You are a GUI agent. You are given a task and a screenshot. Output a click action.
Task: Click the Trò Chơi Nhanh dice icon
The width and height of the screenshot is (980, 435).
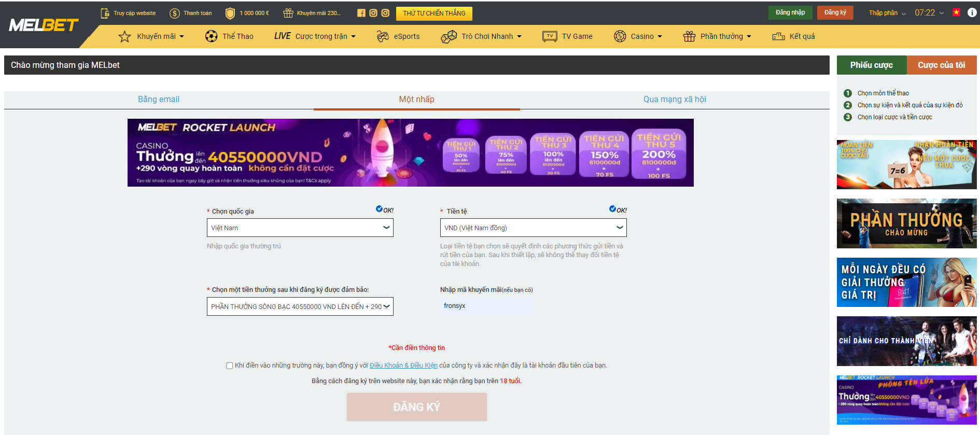(449, 36)
